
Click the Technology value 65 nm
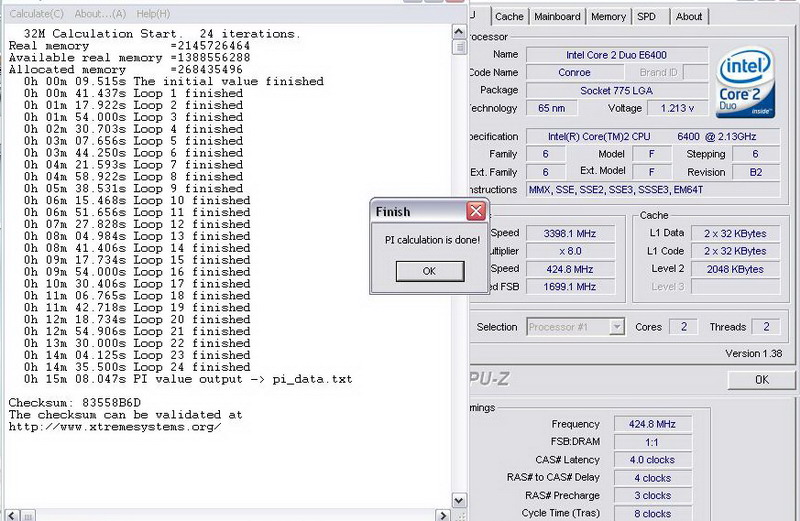click(x=552, y=108)
